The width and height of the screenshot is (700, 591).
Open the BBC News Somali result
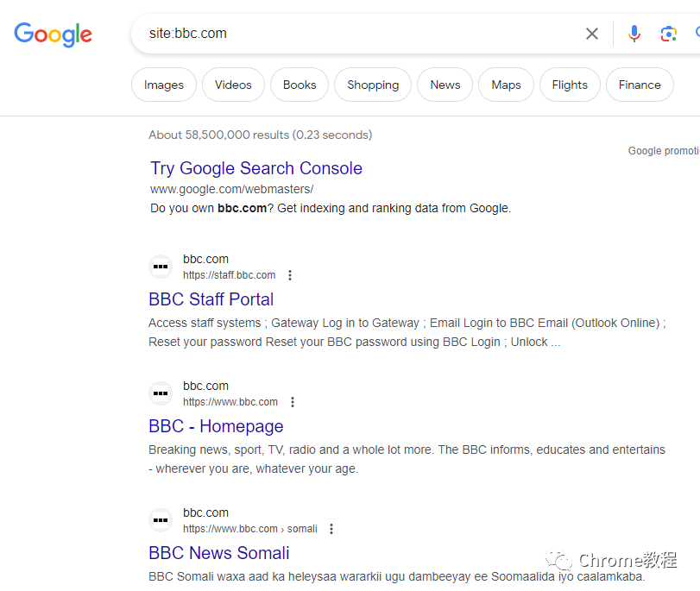219,553
